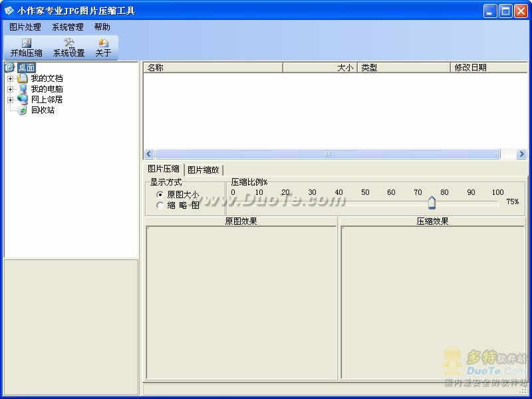Click the 我的文档 folder icon
The width and height of the screenshot is (532, 399).
(x=23, y=78)
